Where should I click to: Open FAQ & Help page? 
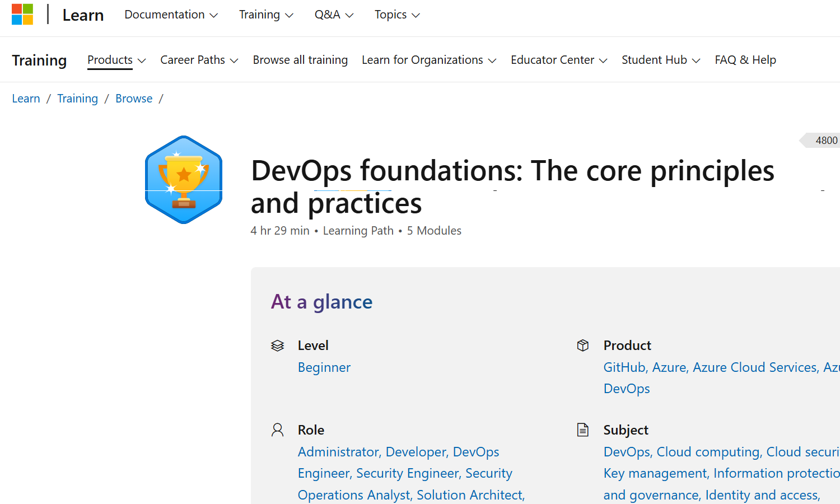coord(745,60)
